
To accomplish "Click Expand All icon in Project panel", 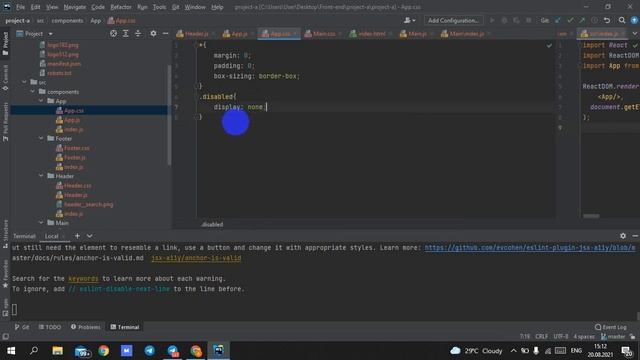I will pyautogui.click(x=126, y=34).
